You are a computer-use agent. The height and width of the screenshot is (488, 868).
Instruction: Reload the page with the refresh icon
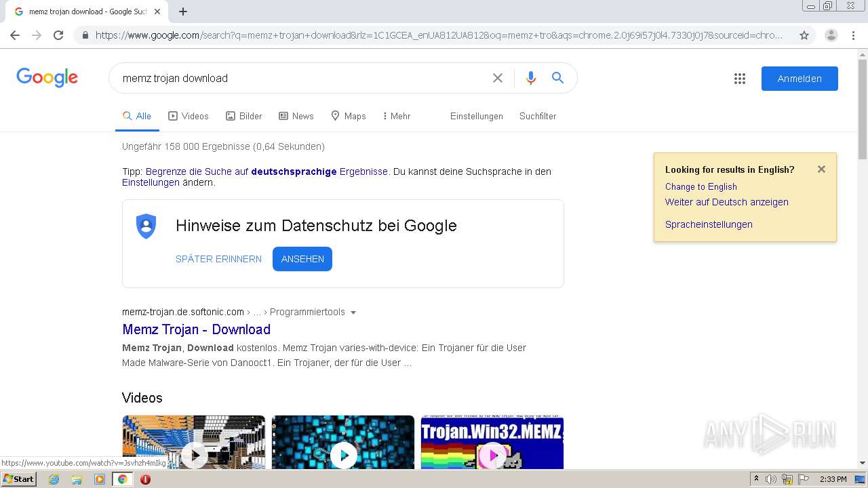(x=58, y=35)
